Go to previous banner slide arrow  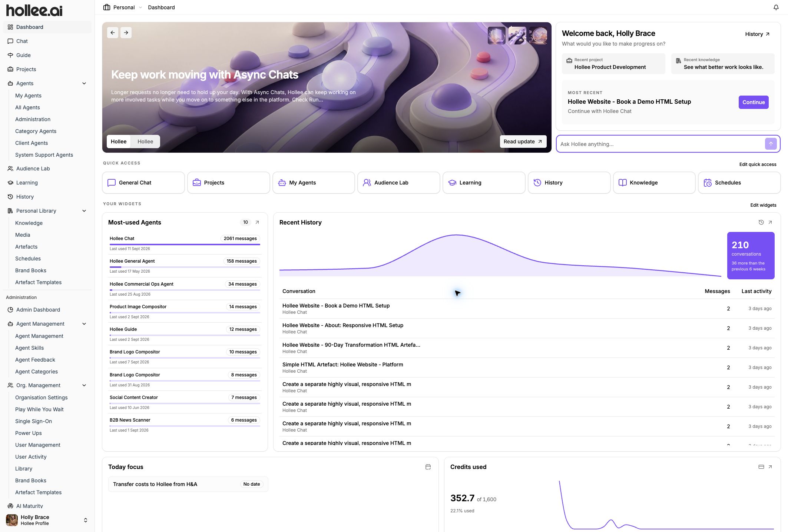pyautogui.click(x=113, y=33)
